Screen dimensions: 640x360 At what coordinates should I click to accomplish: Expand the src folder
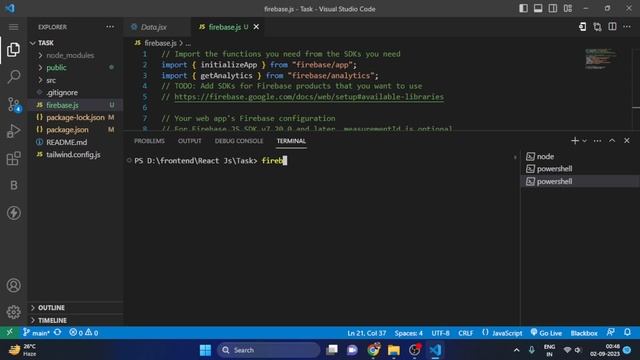click(76, 80)
